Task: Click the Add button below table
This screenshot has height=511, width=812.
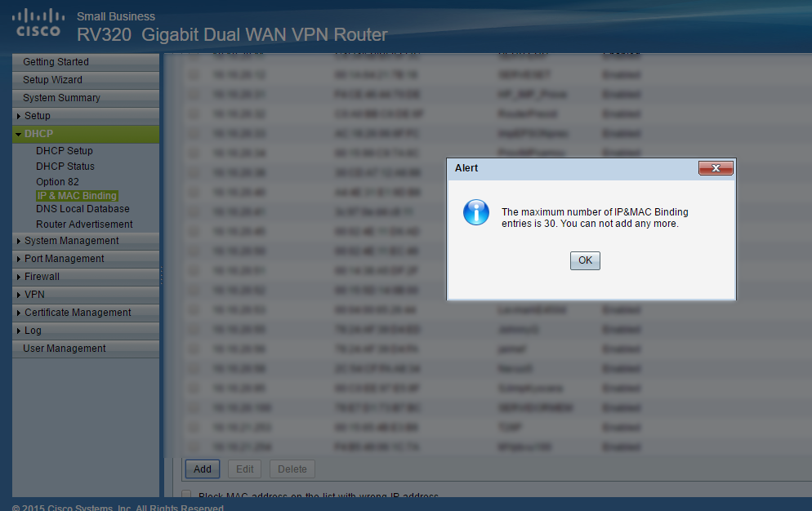Action: click(x=203, y=469)
